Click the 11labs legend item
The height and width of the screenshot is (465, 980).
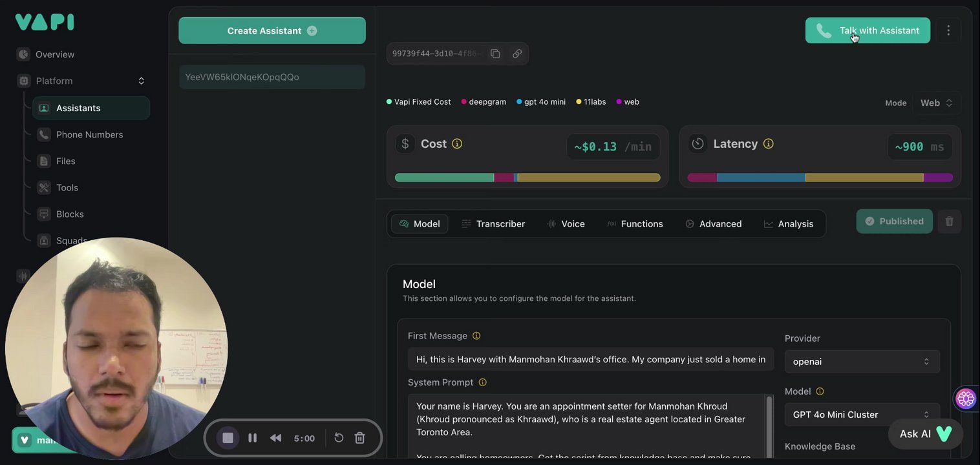[591, 101]
